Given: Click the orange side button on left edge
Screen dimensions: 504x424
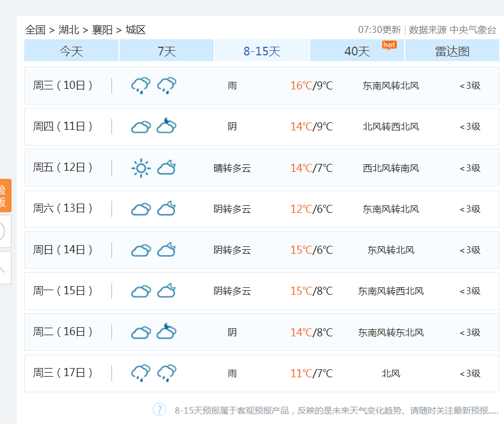Looking at the screenshot, I should click(5, 196).
